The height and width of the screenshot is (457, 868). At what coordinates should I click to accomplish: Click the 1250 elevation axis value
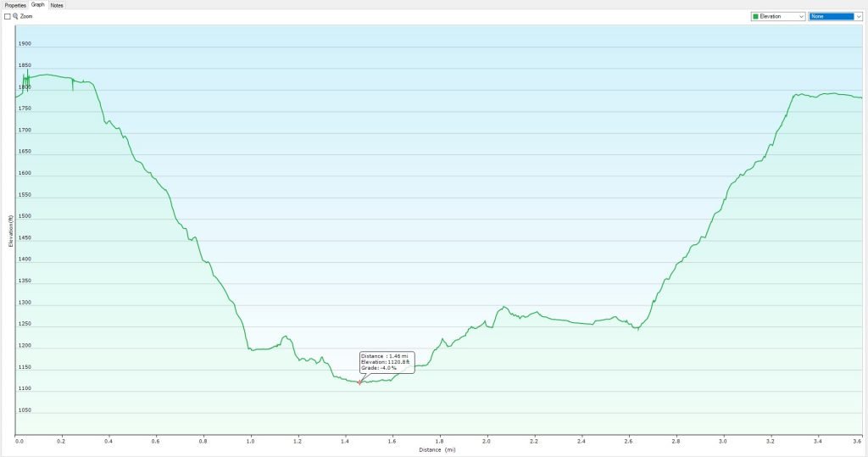pyautogui.click(x=25, y=324)
